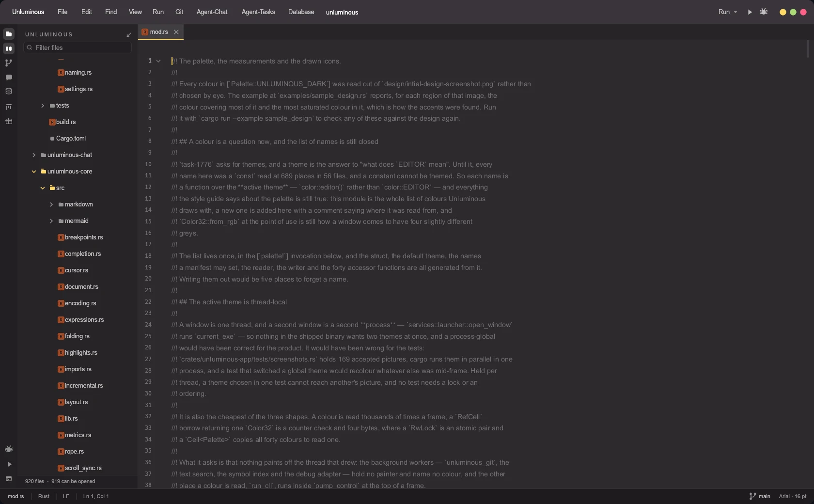Image resolution: width=814 pixels, height=504 pixels.
Task: Click the play icon in the activity bar
Action: pos(9,464)
